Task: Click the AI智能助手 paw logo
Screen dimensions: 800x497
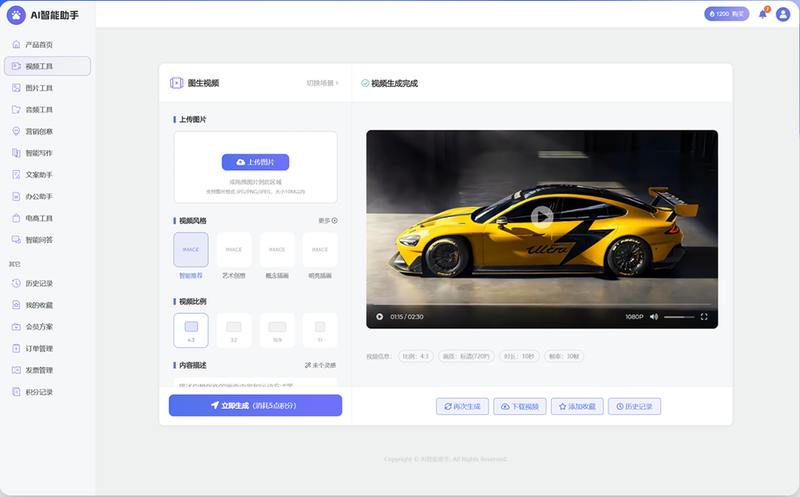Action: [x=16, y=15]
